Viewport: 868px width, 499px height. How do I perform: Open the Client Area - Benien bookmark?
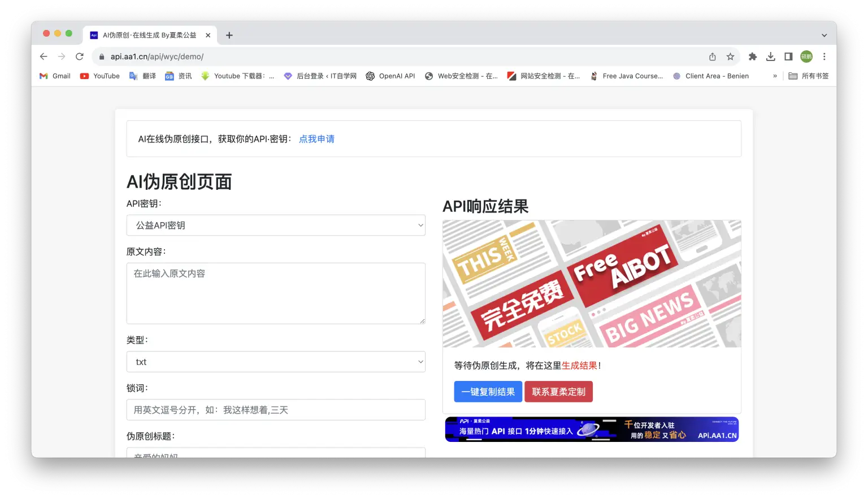tap(711, 76)
